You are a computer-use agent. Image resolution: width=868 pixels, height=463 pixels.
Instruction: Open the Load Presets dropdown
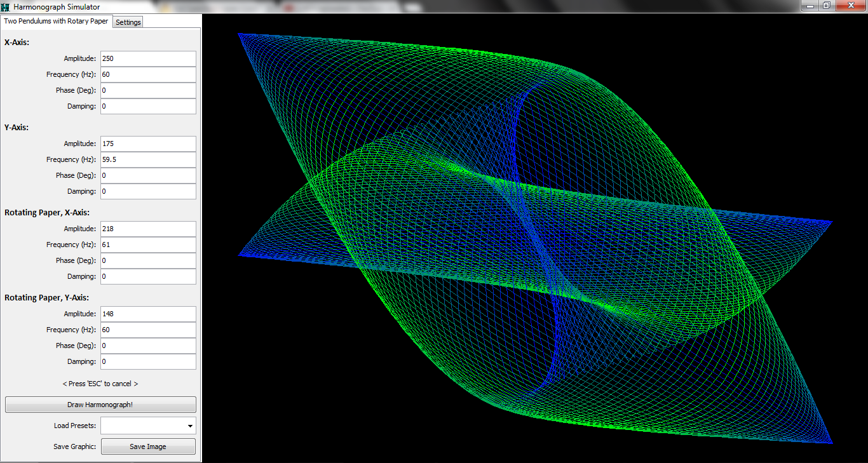pyautogui.click(x=148, y=426)
